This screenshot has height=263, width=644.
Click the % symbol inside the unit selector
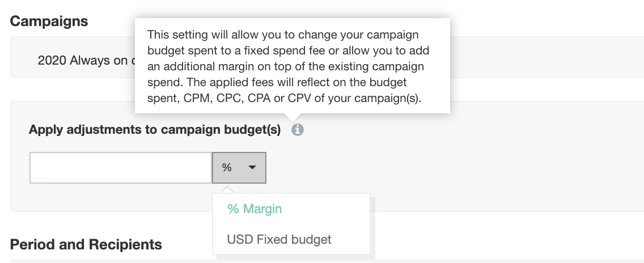point(227,167)
